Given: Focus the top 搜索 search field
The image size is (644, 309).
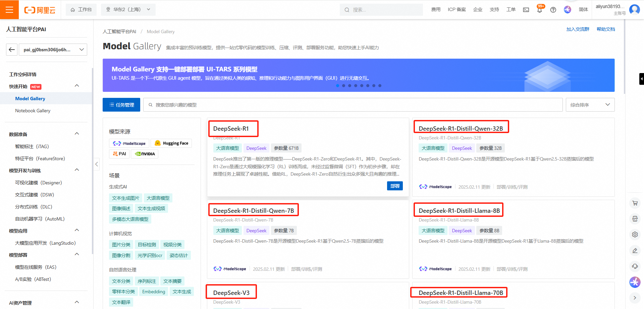Looking at the screenshot, I should (381, 10).
